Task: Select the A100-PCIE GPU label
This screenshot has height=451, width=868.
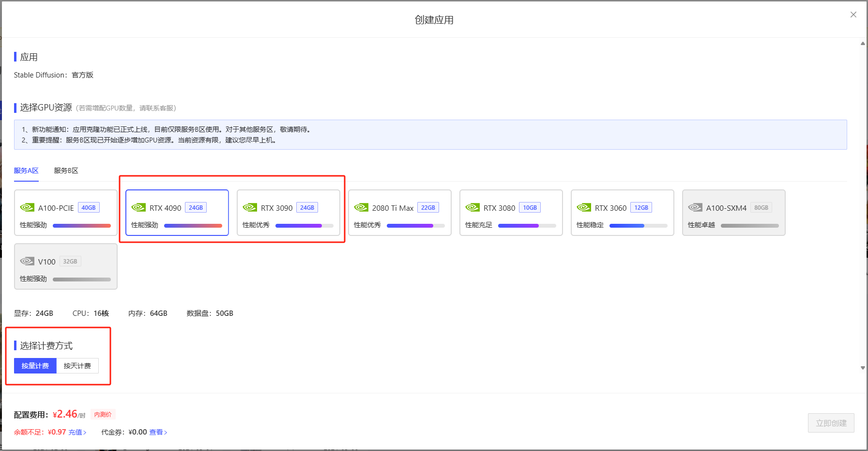Action: 56,208
